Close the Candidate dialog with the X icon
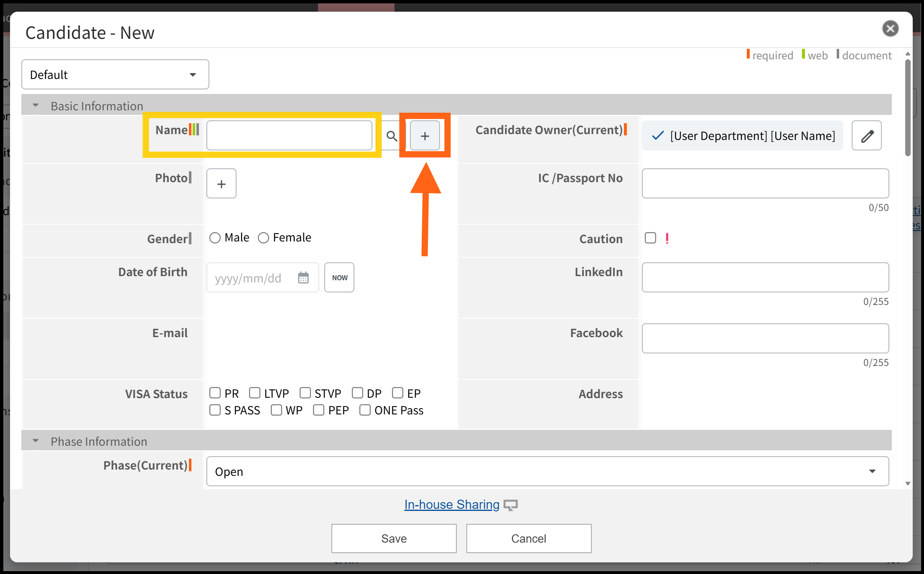 pyautogui.click(x=890, y=29)
